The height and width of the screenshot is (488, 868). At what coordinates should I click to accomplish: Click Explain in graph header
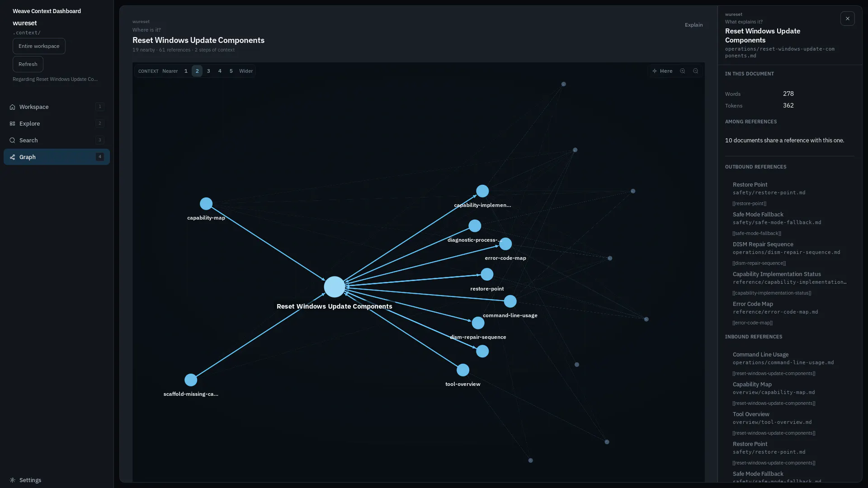[693, 25]
